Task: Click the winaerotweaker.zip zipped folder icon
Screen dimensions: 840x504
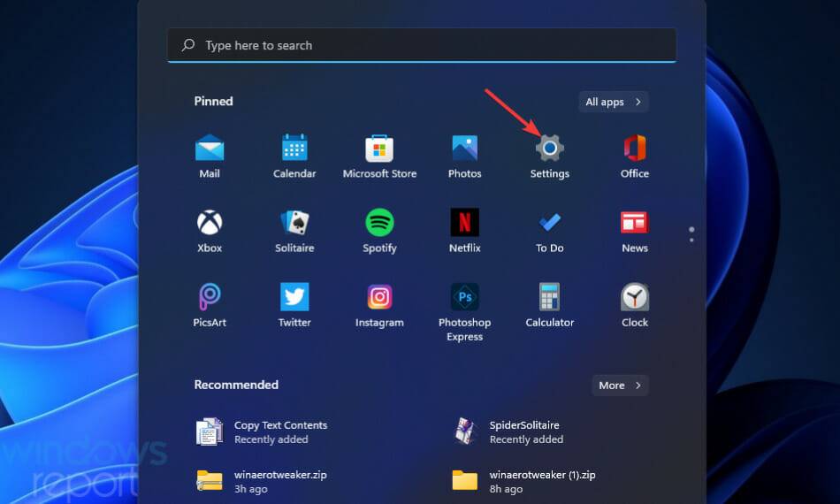Action: pyautogui.click(x=210, y=480)
